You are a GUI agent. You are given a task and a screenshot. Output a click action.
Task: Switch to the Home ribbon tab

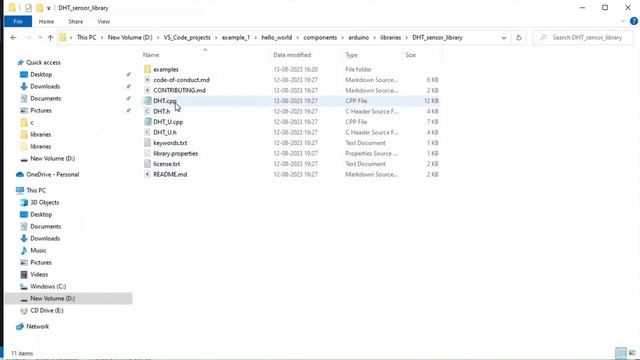46,22
